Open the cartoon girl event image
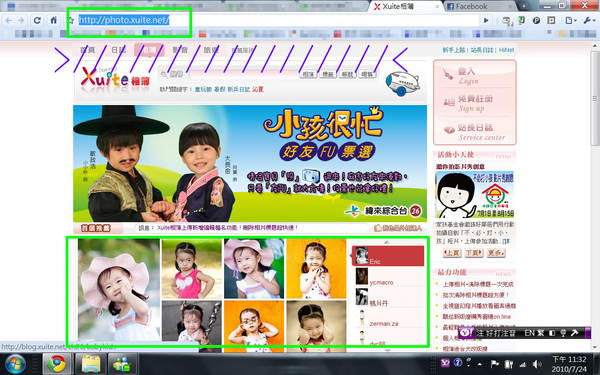The image size is (600, 375). [x=475, y=195]
